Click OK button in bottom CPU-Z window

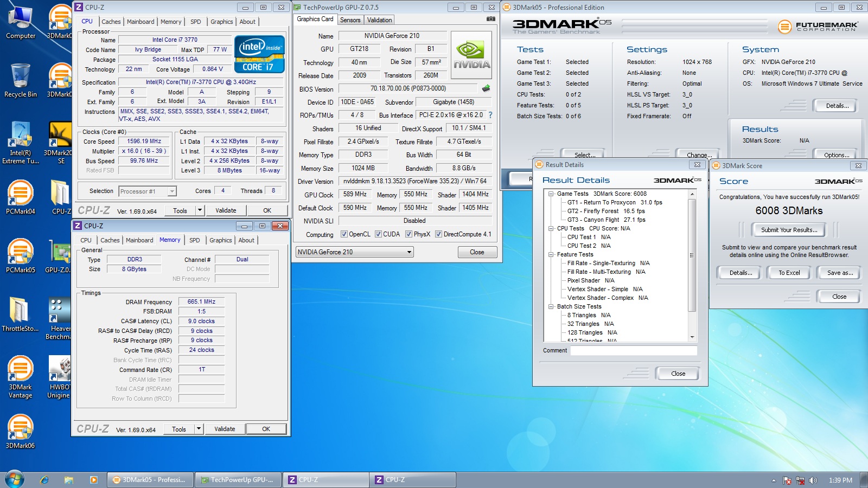click(x=266, y=429)
